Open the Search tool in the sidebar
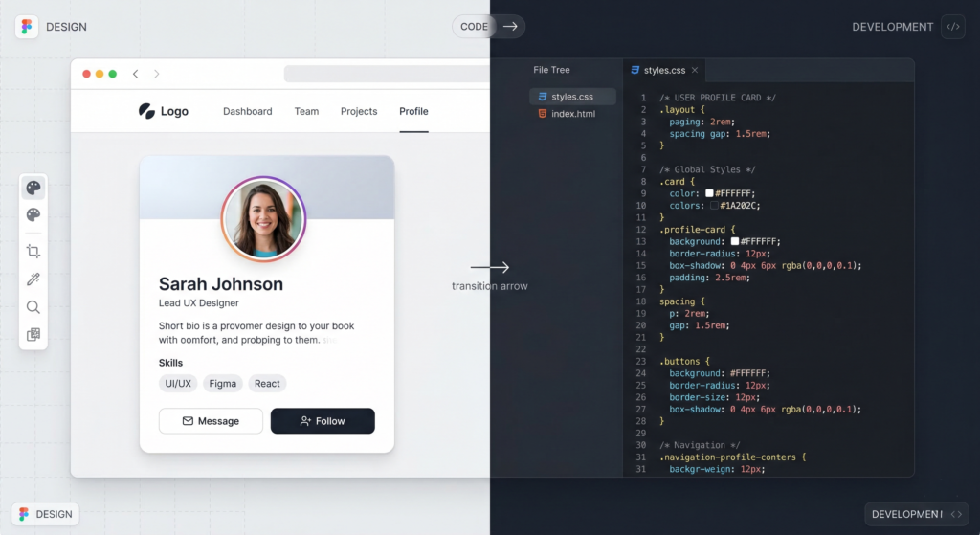The width and height of the screenshot is (980, 535). click(x=33, y=307)
